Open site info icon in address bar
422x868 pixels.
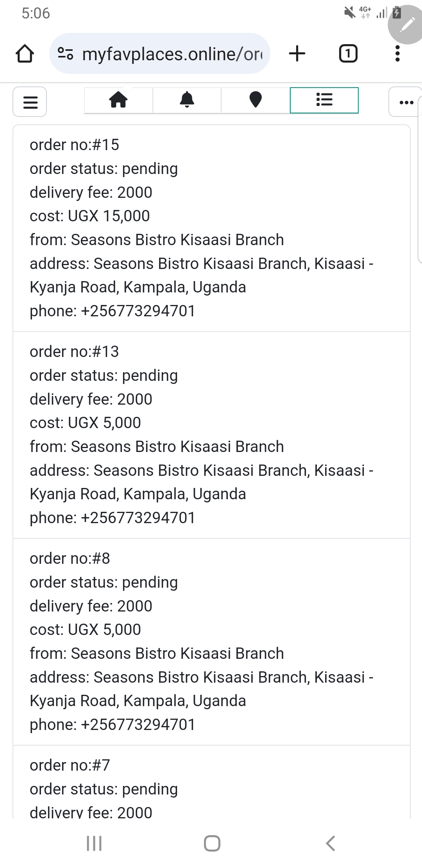[65, 54]
